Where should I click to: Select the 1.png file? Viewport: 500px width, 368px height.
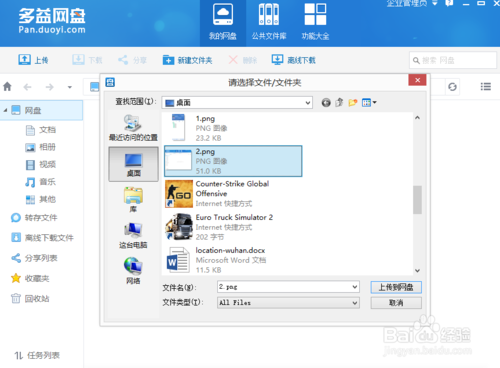(233, 128)
